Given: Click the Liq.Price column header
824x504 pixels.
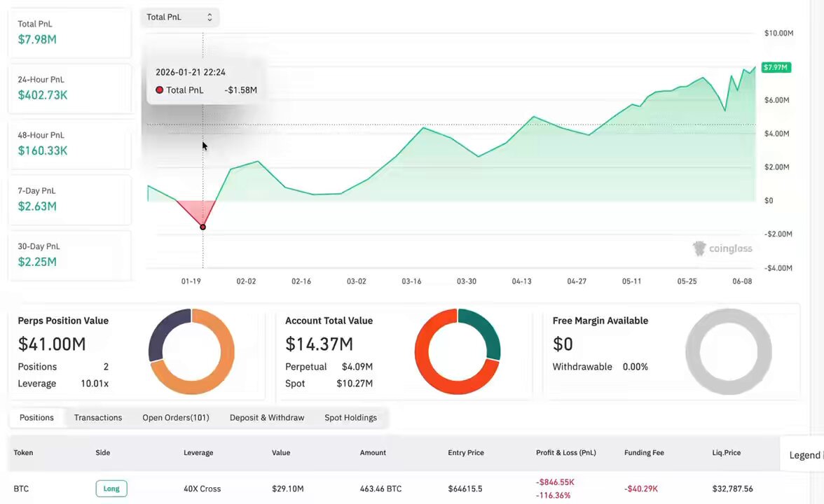Looking at the screenshot, I should tap(726, 452).
